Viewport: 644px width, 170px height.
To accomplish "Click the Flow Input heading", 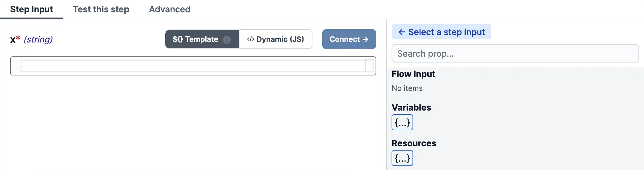I will click(413, 74).
